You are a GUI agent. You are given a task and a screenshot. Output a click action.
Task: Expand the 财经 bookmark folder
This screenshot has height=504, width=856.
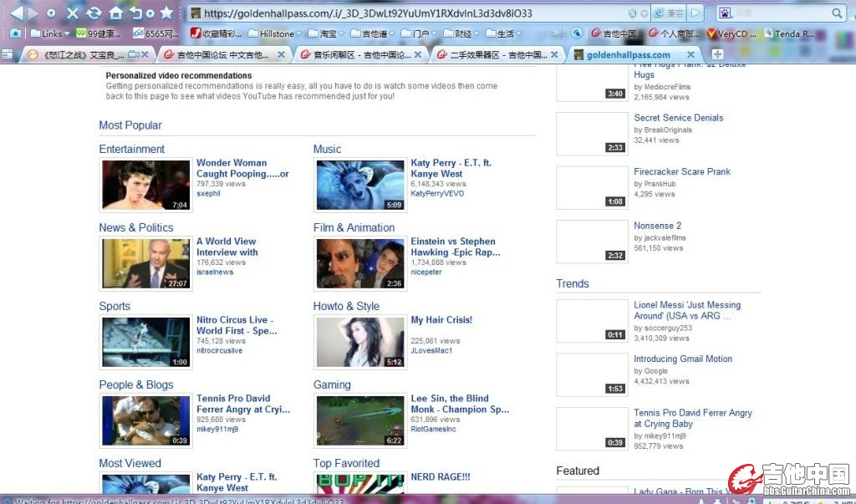click(461, 34)
